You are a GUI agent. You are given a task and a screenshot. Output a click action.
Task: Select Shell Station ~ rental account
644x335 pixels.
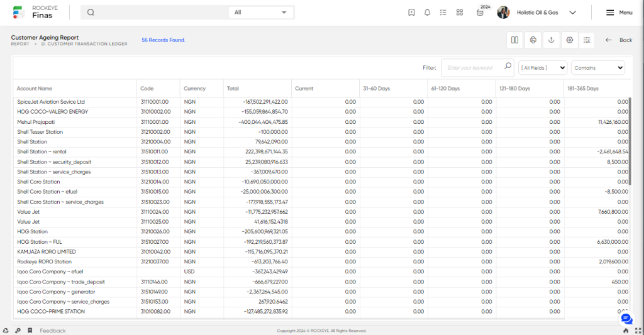pos(42,151)
